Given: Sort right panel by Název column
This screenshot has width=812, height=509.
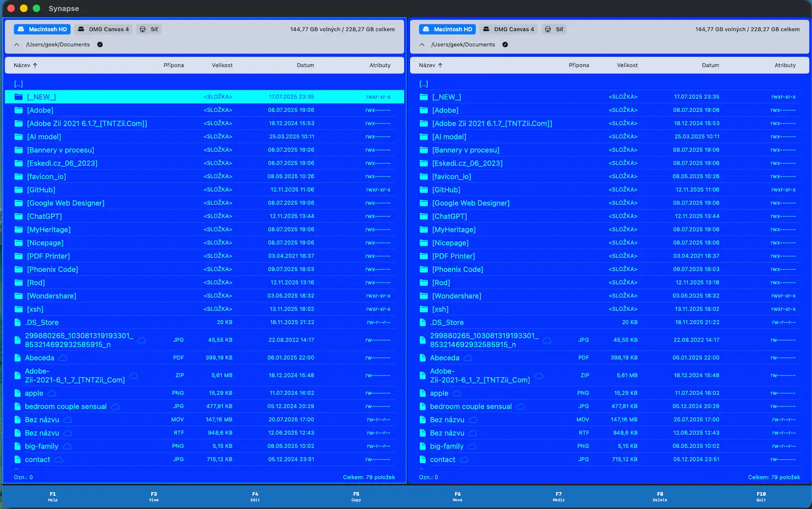Looking at the screenshot, I should [x=431, y=65].
